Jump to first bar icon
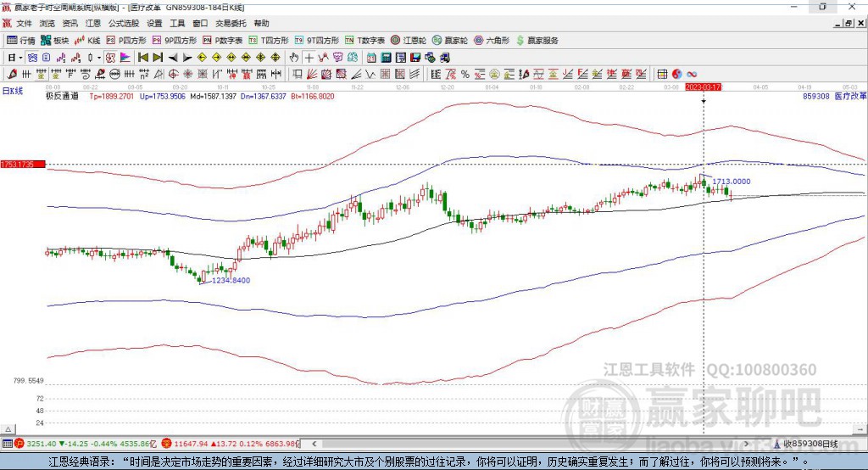Viewport: 868px width, 470px height. point(142,58)
